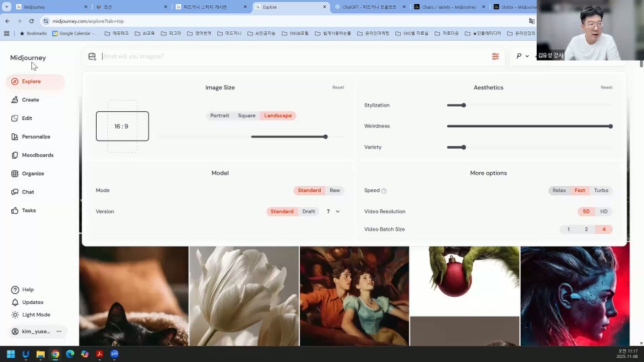The image size is (644, 362).
Task: Click the browser back arrow
Action: (7, 21)
